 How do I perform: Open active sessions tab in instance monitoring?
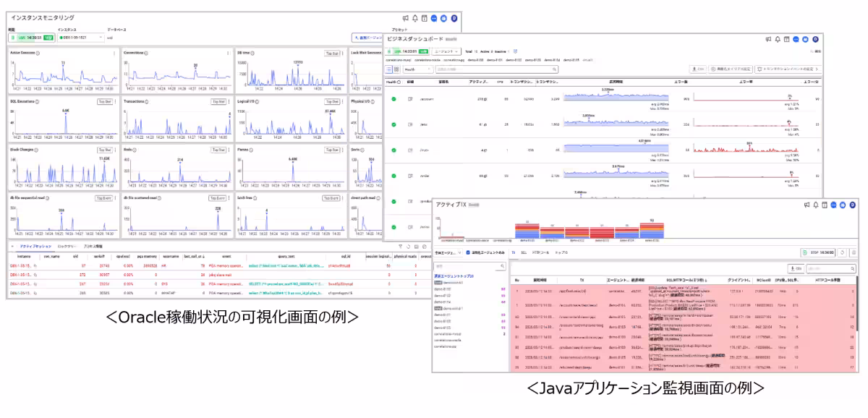34,246
